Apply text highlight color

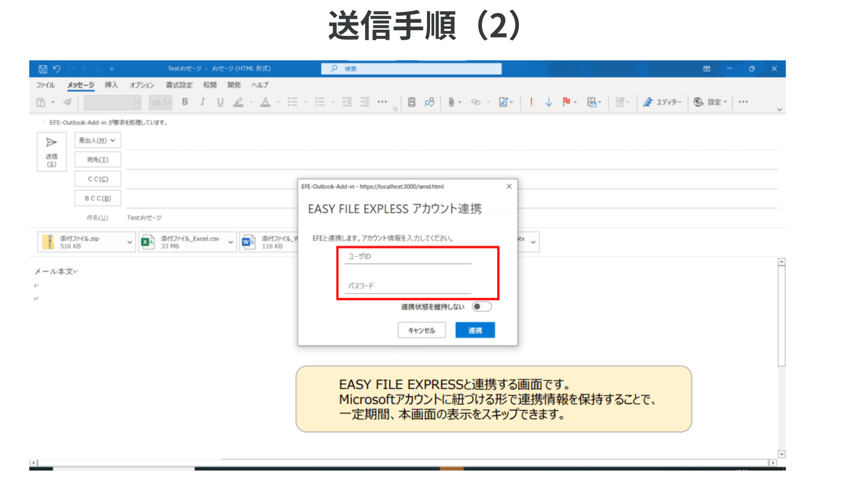(238, 102)
